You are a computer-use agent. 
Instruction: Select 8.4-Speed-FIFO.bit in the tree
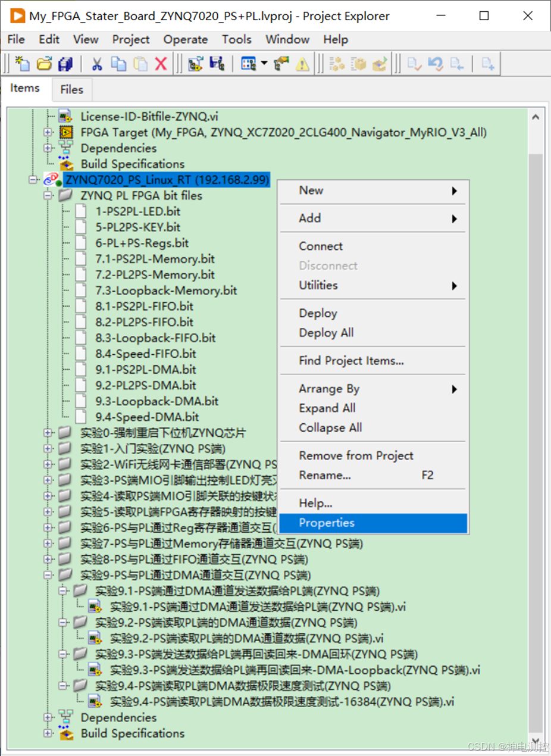tap(146, 354)
